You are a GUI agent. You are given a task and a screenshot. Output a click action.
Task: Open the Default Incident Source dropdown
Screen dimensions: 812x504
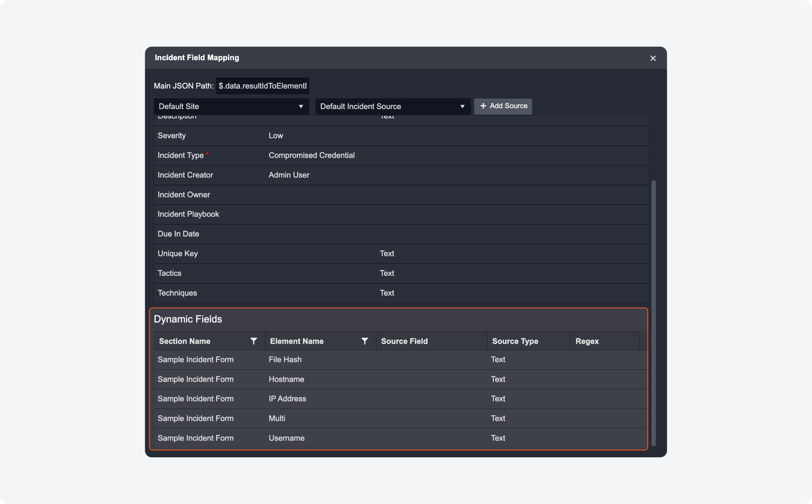pos(393,107)
